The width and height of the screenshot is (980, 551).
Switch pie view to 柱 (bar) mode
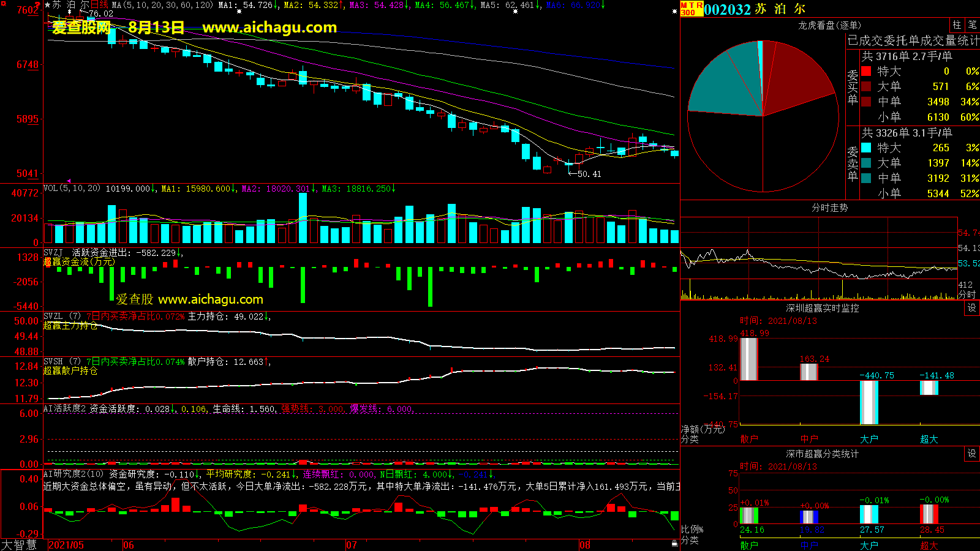click(x=957, y=24)
